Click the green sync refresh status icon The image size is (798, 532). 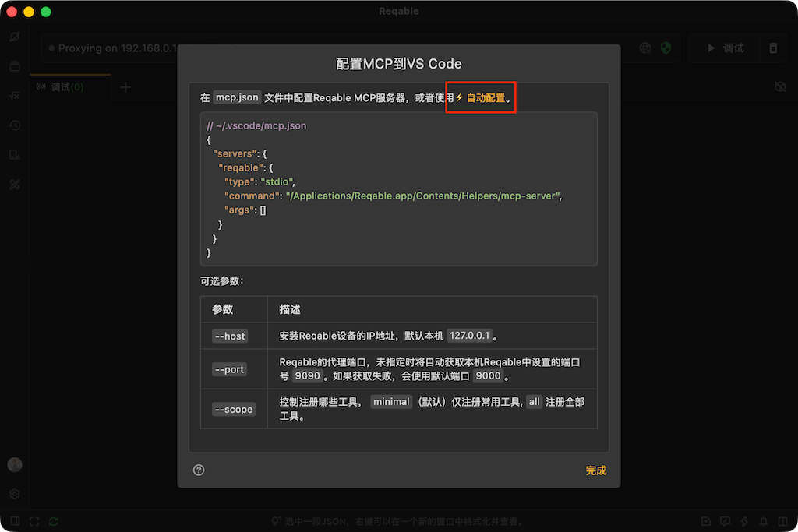pos(54,521)
